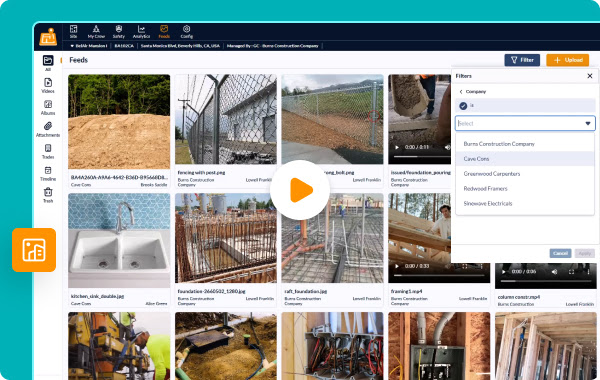Open the wood stud wall framing photo
This screenshot has width=600, height=380.
tap(546, 346)
